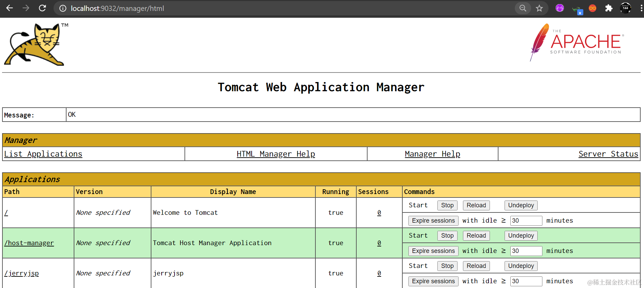Focus the address bar URL localhost:9032/manager/html

pyautogui.click(x=117, y=8)
